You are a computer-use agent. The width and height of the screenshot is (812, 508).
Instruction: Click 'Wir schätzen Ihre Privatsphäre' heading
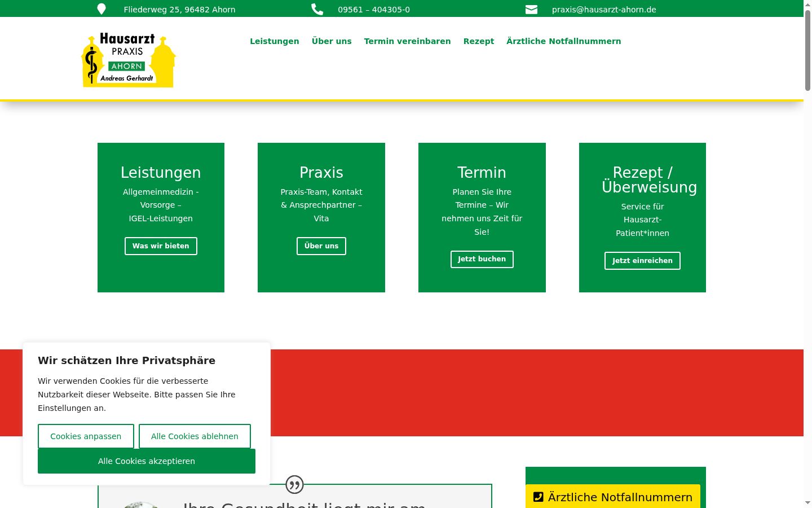tap(126, 361)
